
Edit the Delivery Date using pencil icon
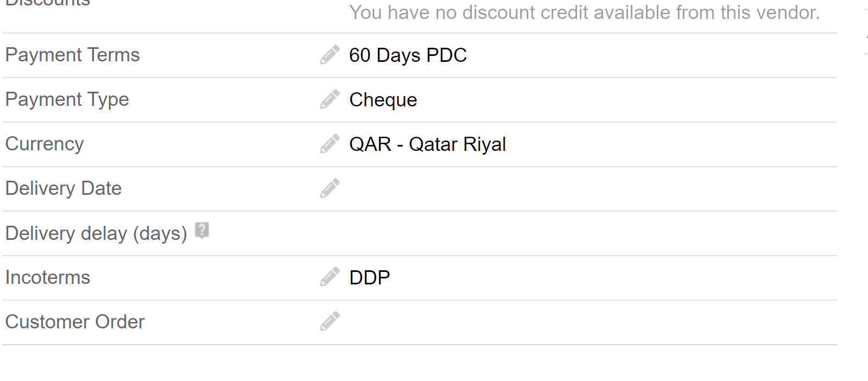click(x=330, y=188)
